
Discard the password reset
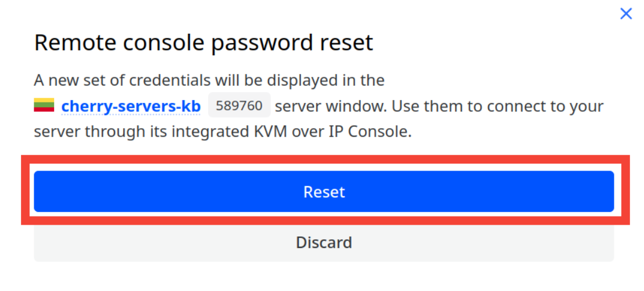(324, 242)
